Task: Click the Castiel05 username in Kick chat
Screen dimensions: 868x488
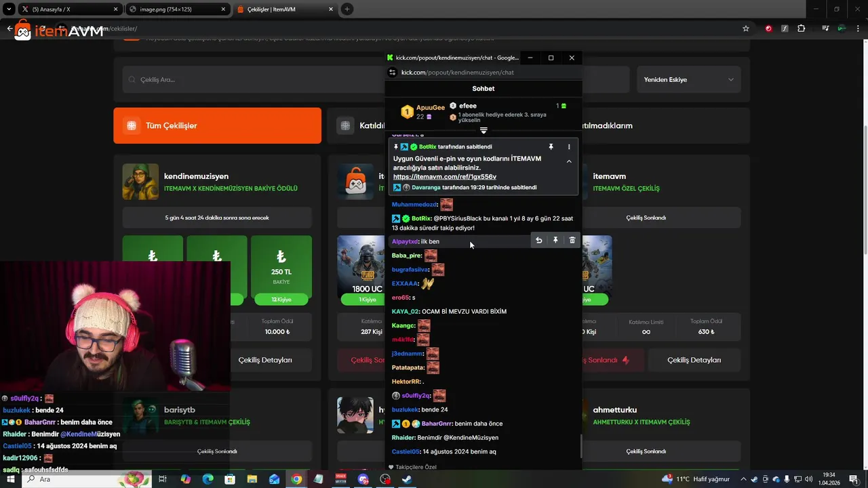Action: (x=406, y=451)
